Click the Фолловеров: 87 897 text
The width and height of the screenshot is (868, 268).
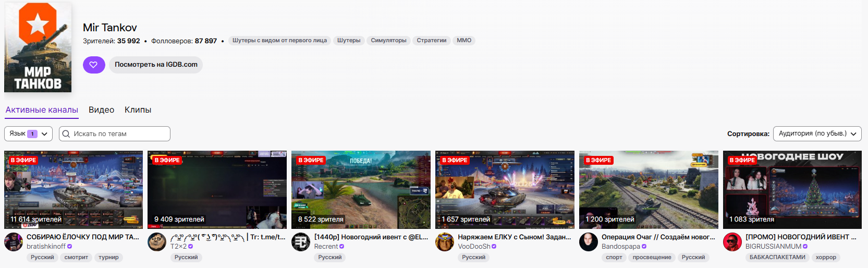coord(184,41)
